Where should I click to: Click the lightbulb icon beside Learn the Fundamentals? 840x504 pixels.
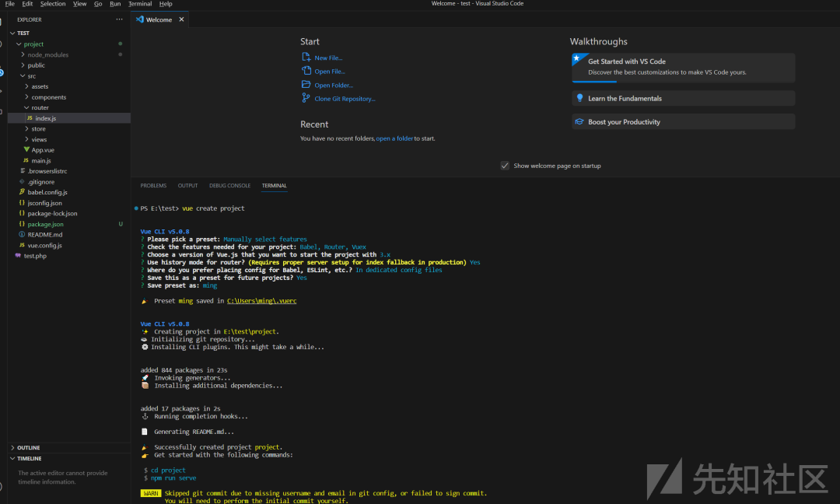pyautogui.click(x=579, y=98)
